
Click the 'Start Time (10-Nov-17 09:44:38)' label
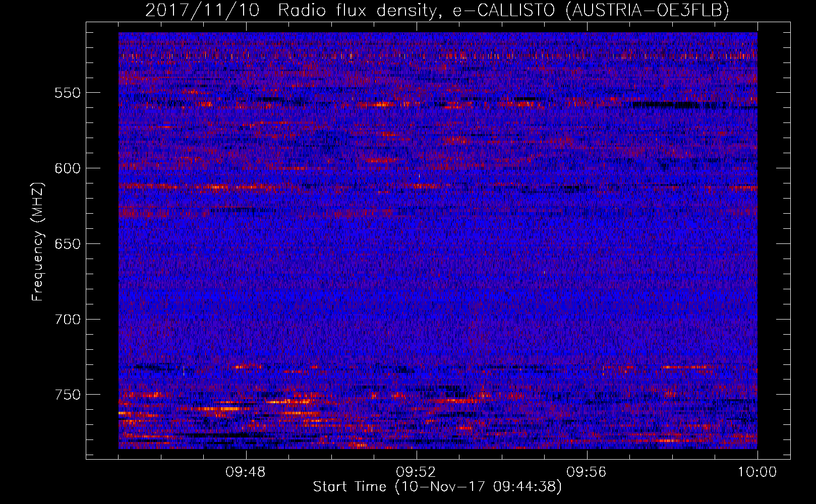click(x=437, y=487)
